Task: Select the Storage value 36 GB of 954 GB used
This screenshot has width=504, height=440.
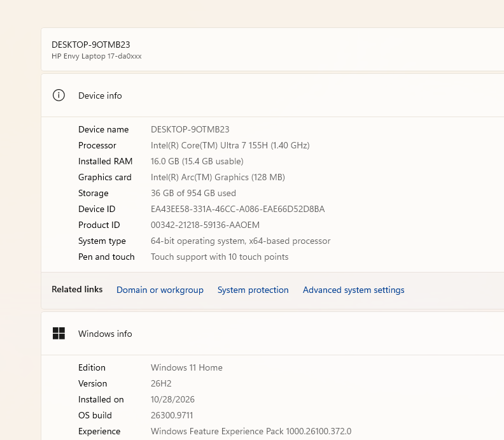Action: [193, 193]
